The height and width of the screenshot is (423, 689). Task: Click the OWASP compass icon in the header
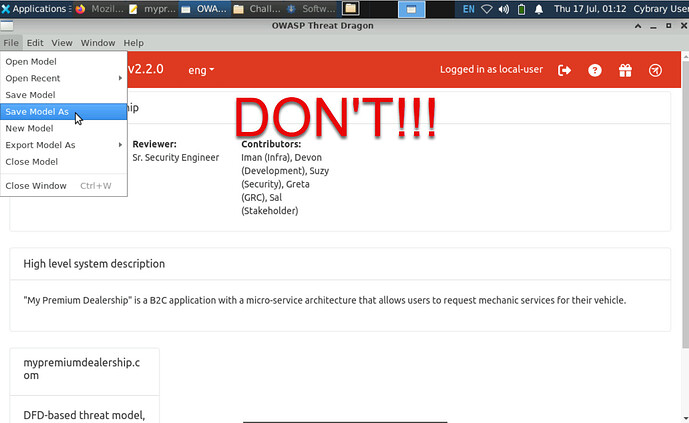pyautogui.click(x=655, y=71)
